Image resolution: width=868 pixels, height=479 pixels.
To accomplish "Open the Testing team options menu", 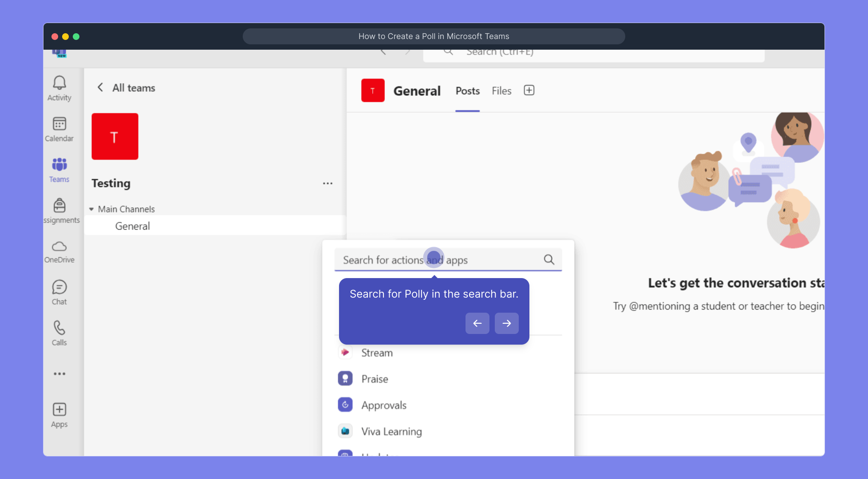I will 327,183.
